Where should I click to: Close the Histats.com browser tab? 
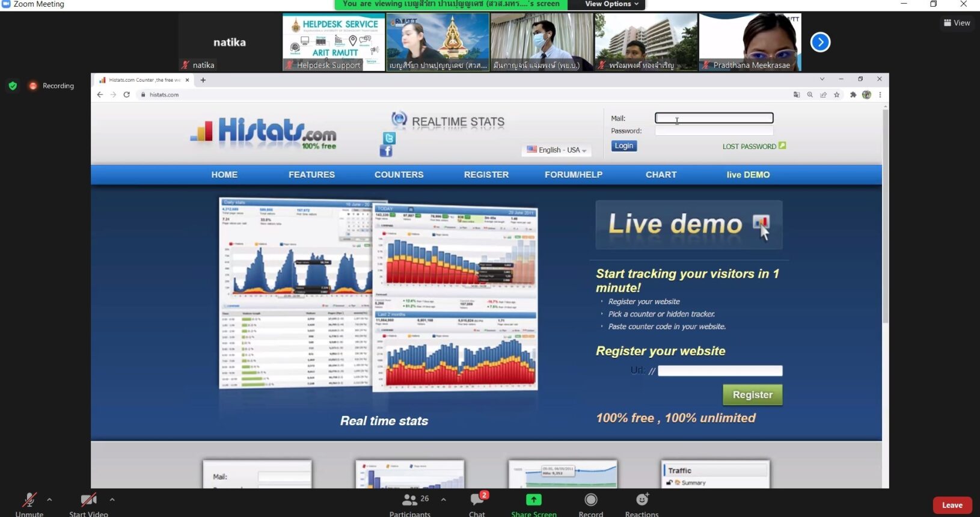[x=188, y=80]
